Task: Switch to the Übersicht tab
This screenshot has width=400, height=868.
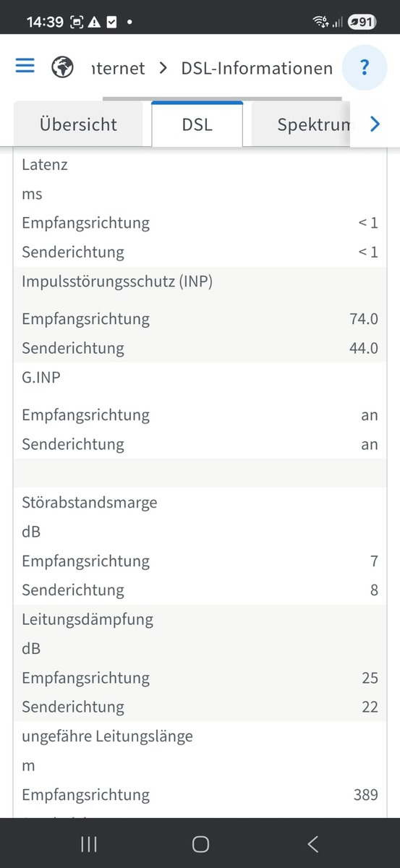Action: 78,124
